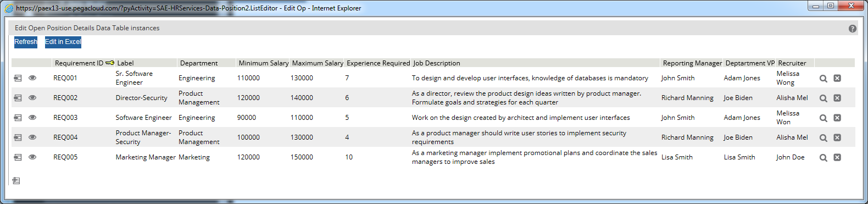
Task: Click the Recruiter column header
Action: tap(792, 63)
